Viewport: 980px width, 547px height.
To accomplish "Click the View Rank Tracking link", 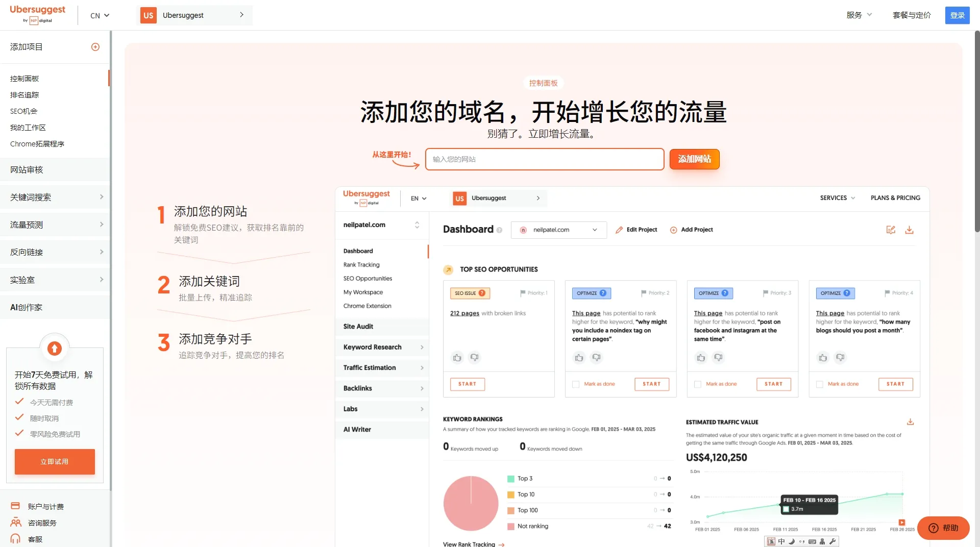I will 474,544.
